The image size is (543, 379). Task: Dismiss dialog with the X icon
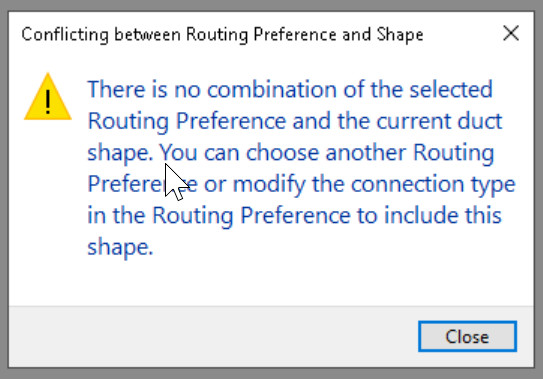(511, 34)
